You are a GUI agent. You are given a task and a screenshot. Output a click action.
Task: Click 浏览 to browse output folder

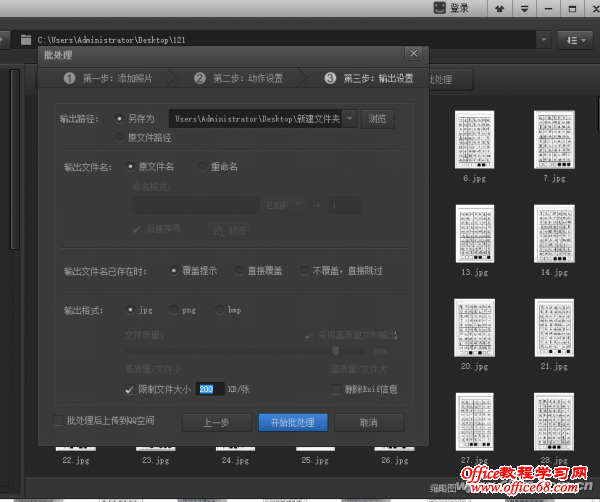(x=377, y=119)
